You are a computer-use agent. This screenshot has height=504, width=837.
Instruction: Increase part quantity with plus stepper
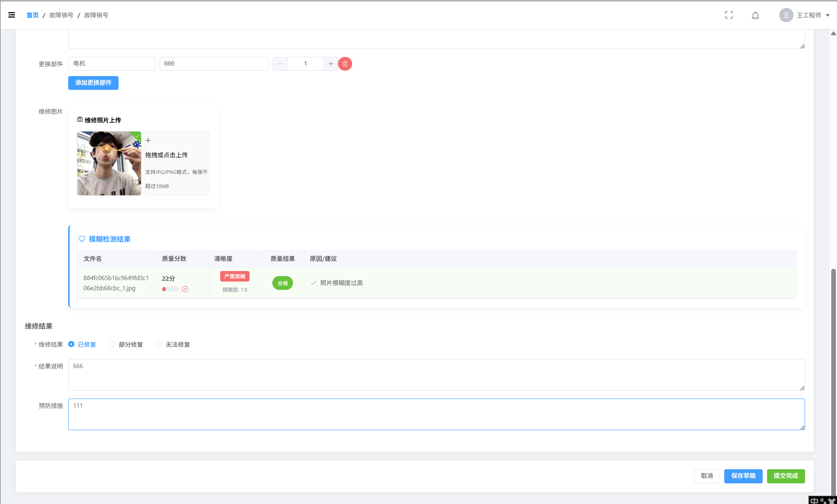click(x=331, y=64)
